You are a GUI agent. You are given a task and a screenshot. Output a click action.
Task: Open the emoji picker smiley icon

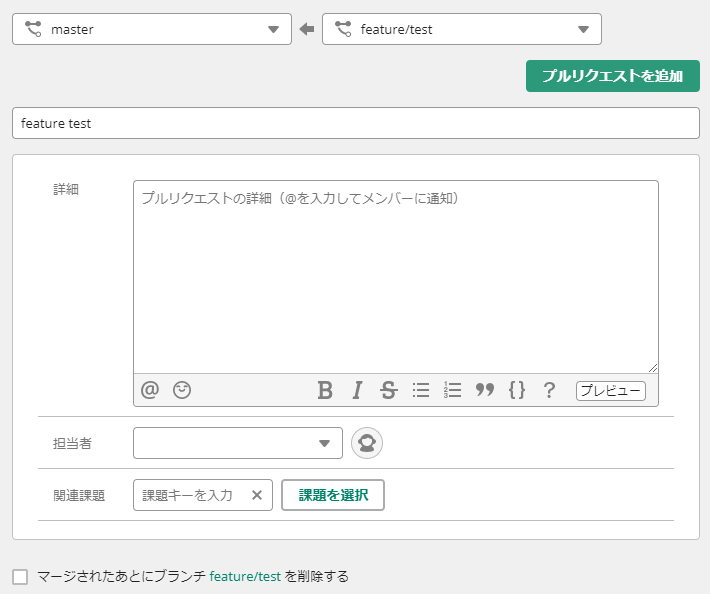(x=182, y=390)
